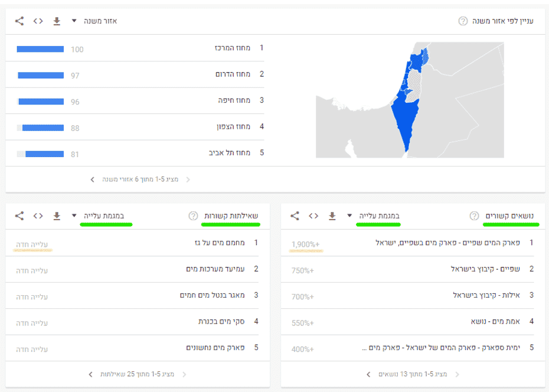Open query מאגר בנטל מים חמים
549x392 pixels.
[x=212, y=295]
